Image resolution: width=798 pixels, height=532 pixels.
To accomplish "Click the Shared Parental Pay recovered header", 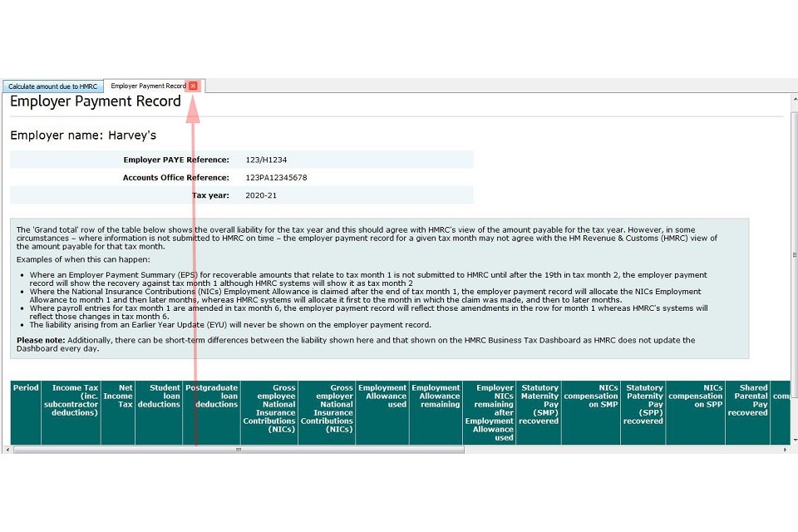I will (x=747, y=413).
